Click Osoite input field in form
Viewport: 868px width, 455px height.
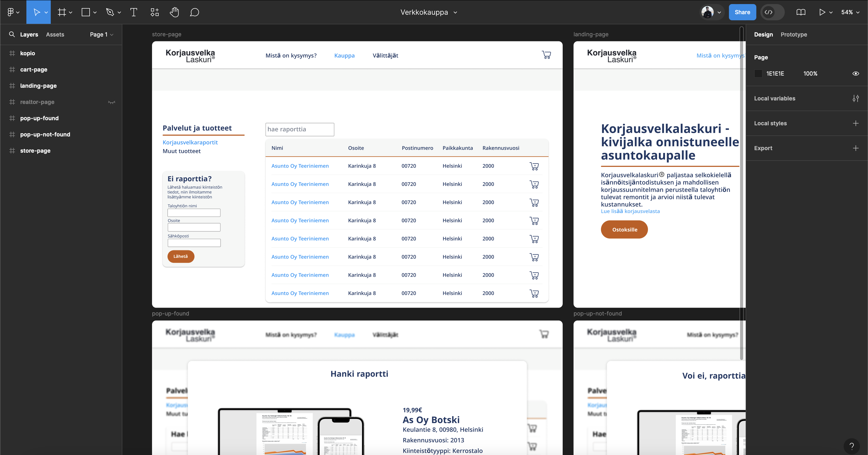194,227
